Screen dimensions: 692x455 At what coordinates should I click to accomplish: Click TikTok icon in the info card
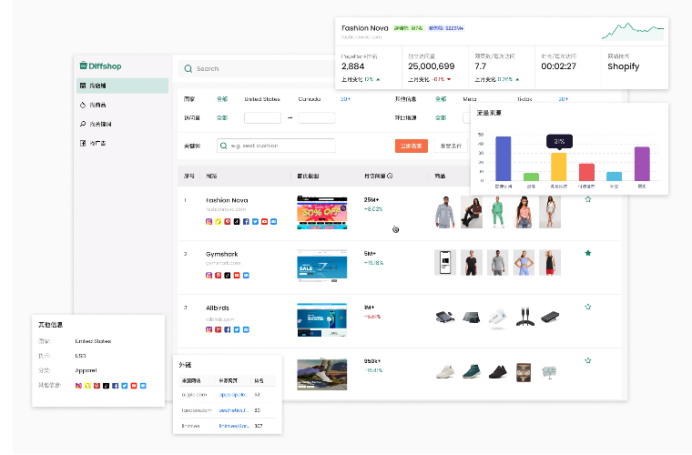click(x=106, y=386)
